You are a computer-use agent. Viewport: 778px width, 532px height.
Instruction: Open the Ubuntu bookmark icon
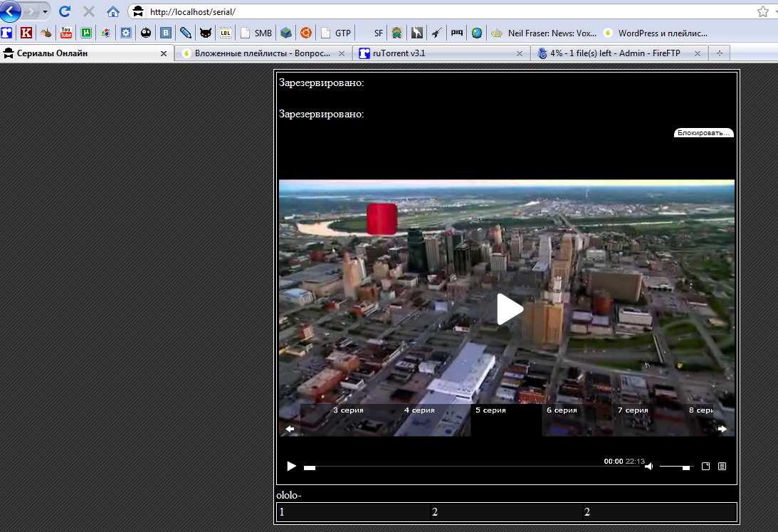click(305, 33)
